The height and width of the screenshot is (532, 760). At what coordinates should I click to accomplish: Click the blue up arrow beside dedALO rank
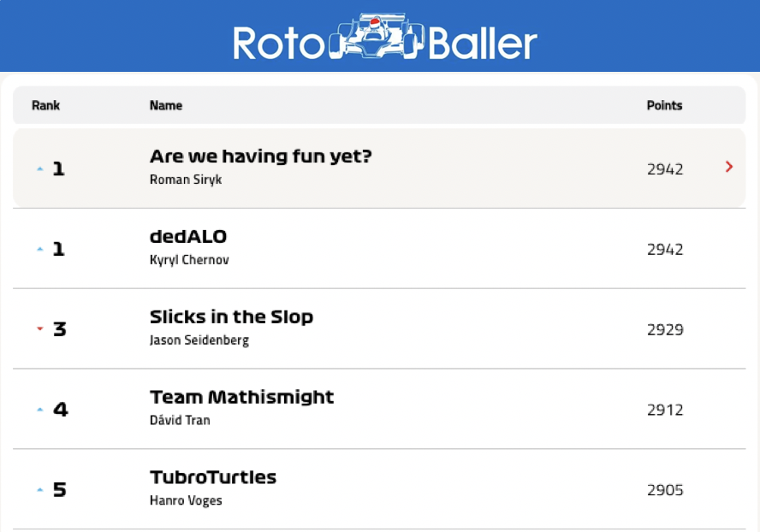[x=40, y=249]
